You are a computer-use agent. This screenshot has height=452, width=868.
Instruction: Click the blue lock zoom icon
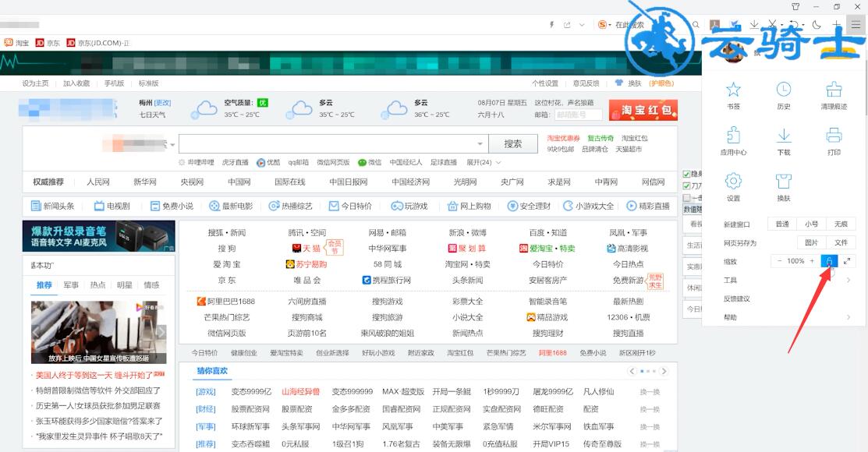tap(829, 260)
